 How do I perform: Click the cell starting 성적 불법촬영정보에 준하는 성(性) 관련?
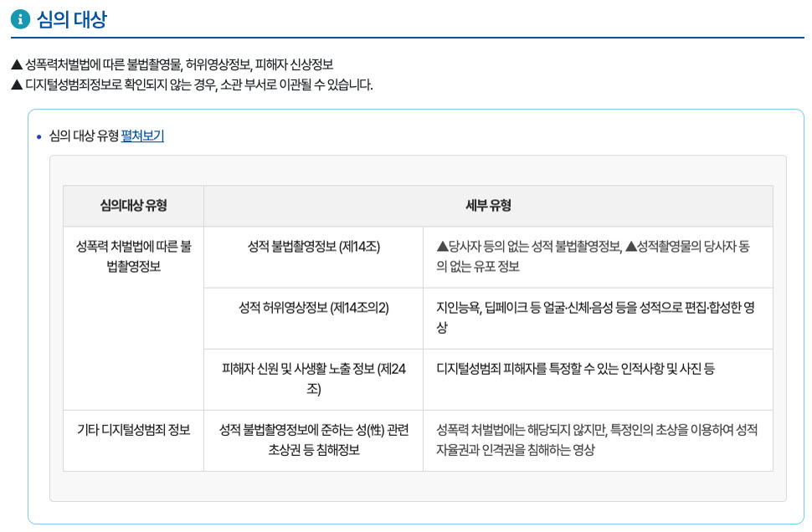click(313, 440)
